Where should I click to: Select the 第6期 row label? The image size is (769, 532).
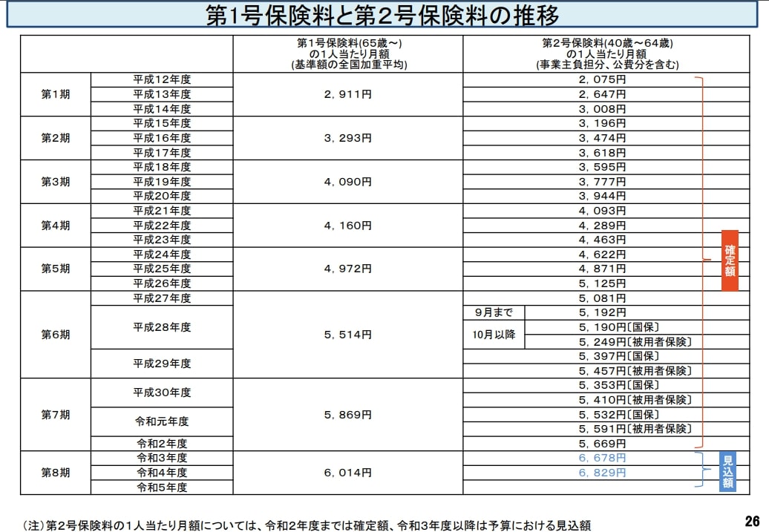pyautogui.click(x=56, y=335)
